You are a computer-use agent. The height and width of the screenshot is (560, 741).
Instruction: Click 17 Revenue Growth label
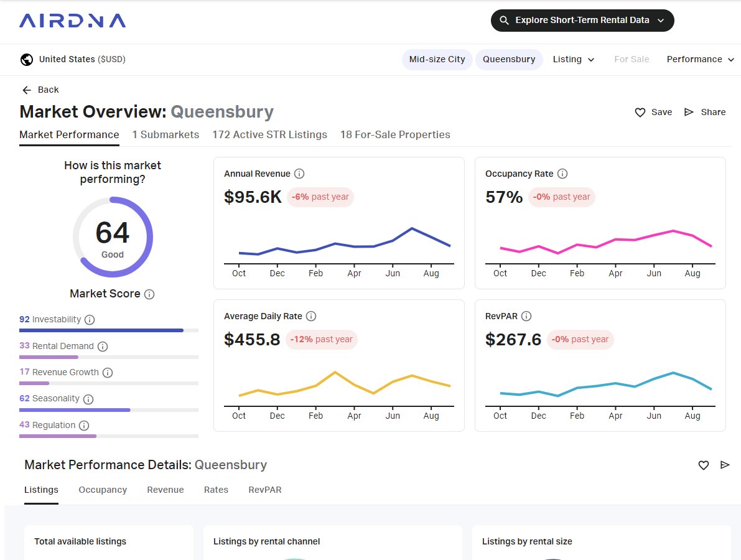click(59, 372)
